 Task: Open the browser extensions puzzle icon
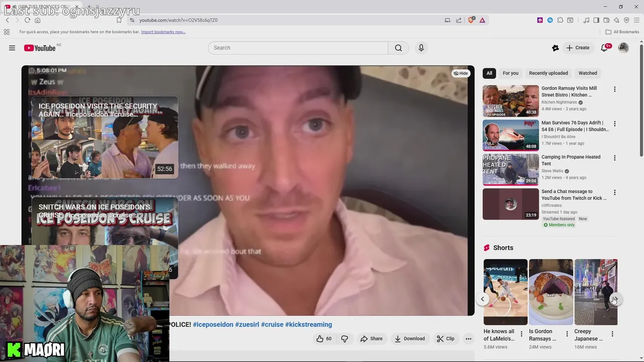pyautogui.click(x=560, y=20)
